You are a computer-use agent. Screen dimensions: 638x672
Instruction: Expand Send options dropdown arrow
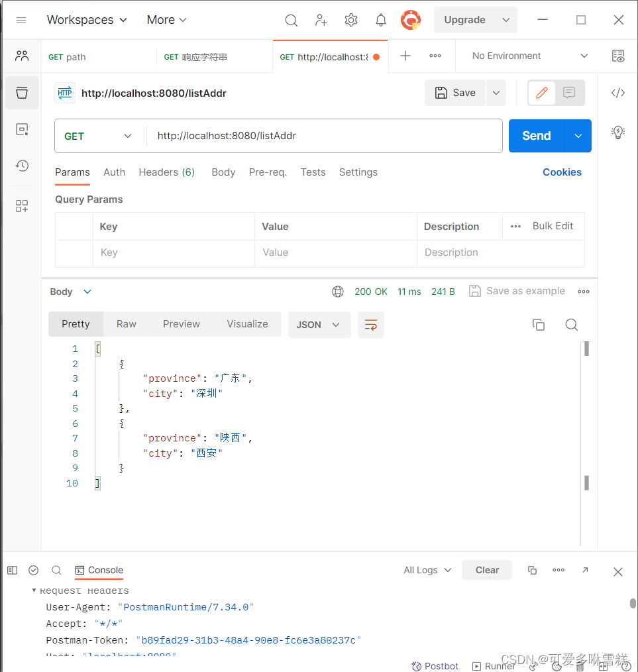click(578, 136)
